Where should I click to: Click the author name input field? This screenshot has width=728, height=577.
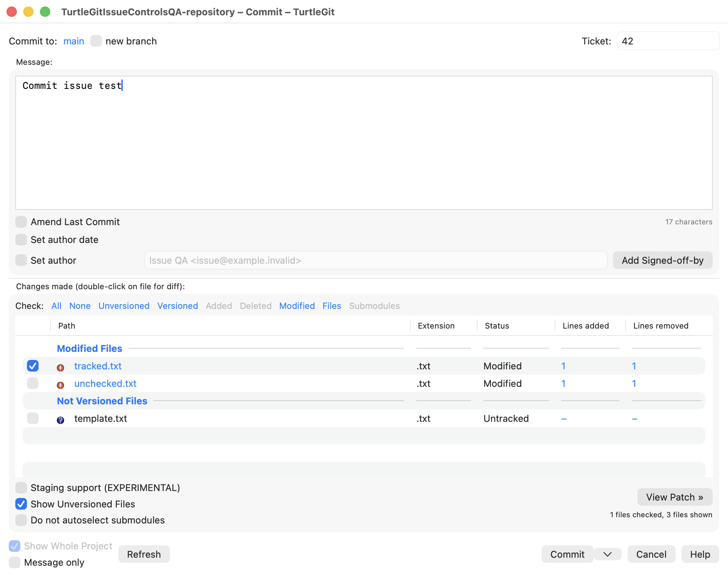point(376,260)
